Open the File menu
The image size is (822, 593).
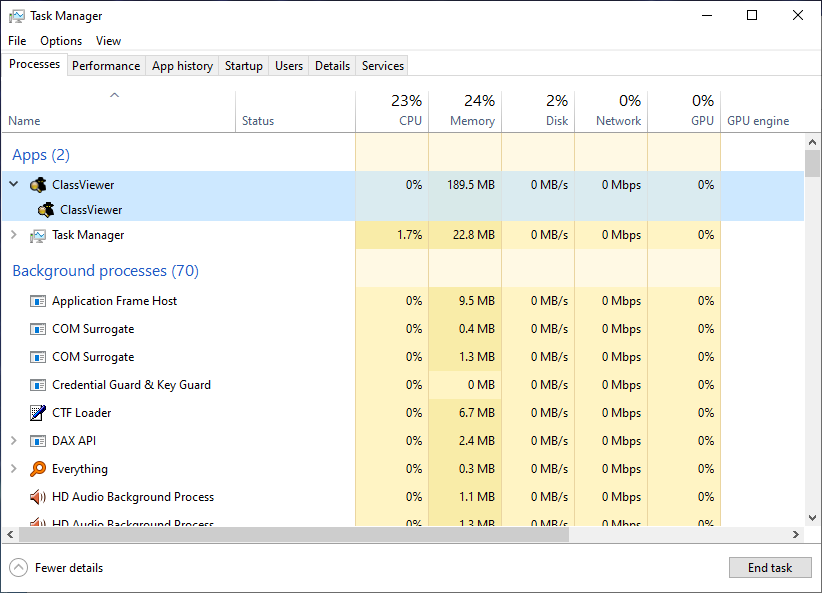click(17, 41)
